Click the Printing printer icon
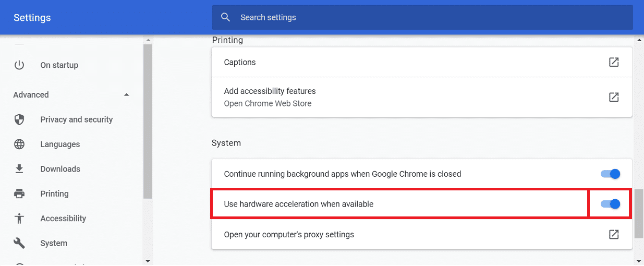 (19, 194)
